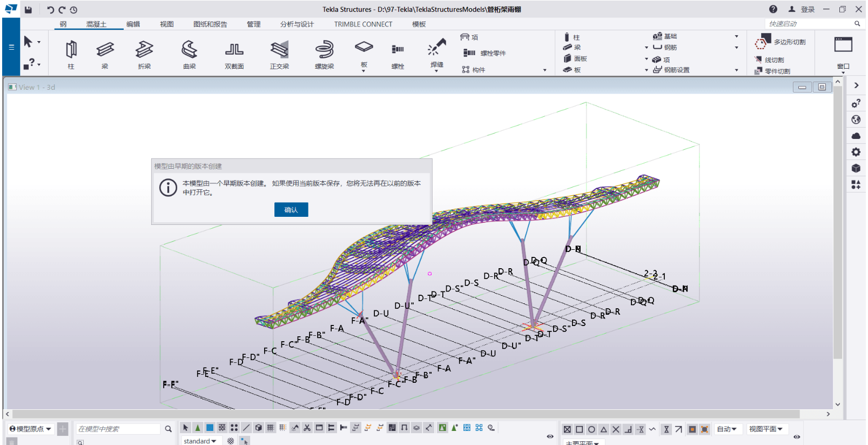The width and height of the screenshot is (868, 445).
Task: Click the 零件切割 part cut icon
Action: [x=758, y=71]
